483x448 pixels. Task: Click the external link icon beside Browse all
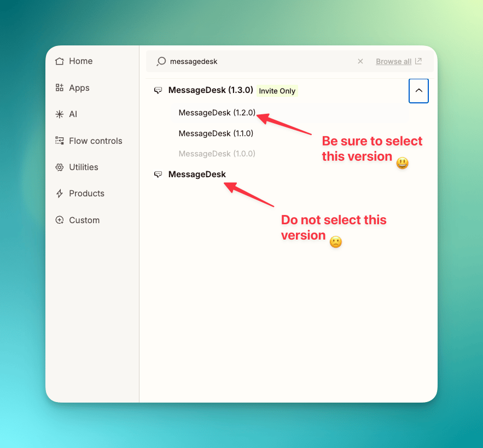point(418,61)
